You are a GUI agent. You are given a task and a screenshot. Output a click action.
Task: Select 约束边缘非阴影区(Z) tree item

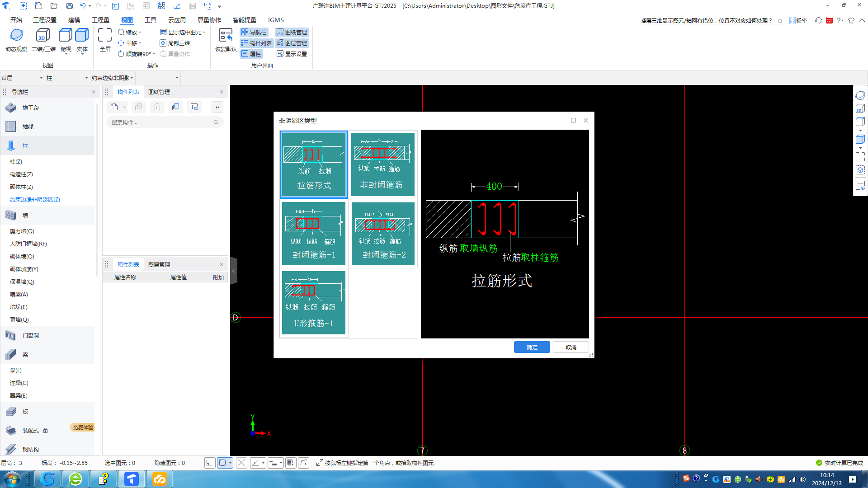(x=35, y=199)
